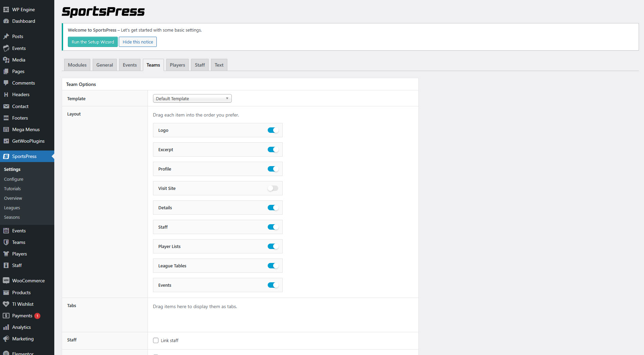
Task: Click the top Events ticket icon
Action: coord(6,48)
